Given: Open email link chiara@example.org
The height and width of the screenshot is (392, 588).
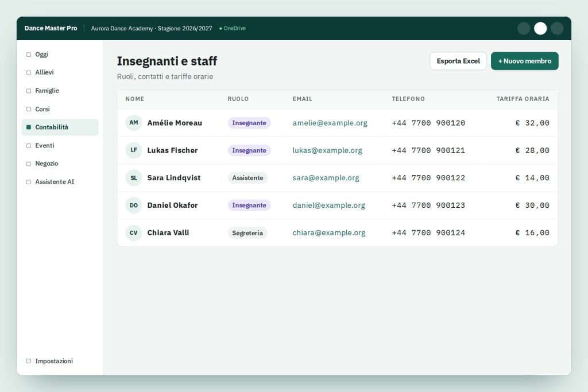Looking at the screenshot, I should (329, 232).
